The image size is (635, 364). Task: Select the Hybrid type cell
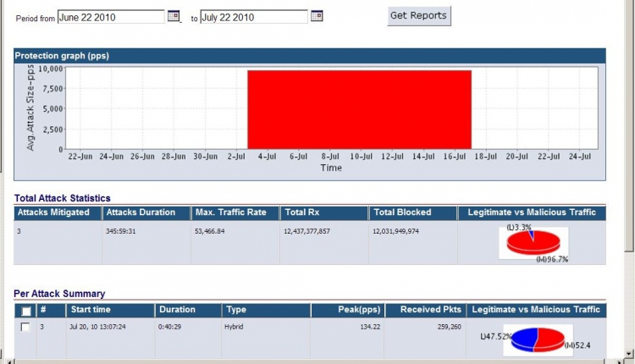coord(234,327)
